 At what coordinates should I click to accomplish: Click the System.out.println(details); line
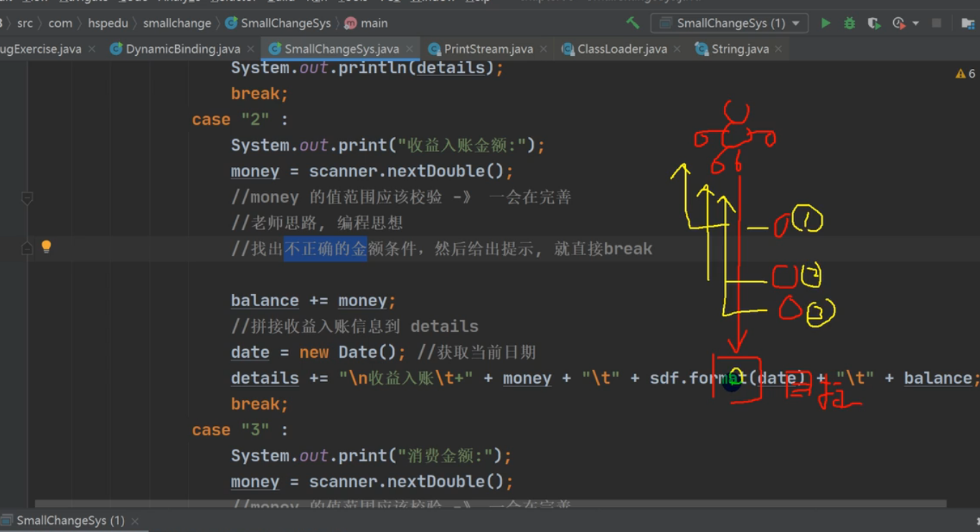pyautogui.click(x=367, y=68)
